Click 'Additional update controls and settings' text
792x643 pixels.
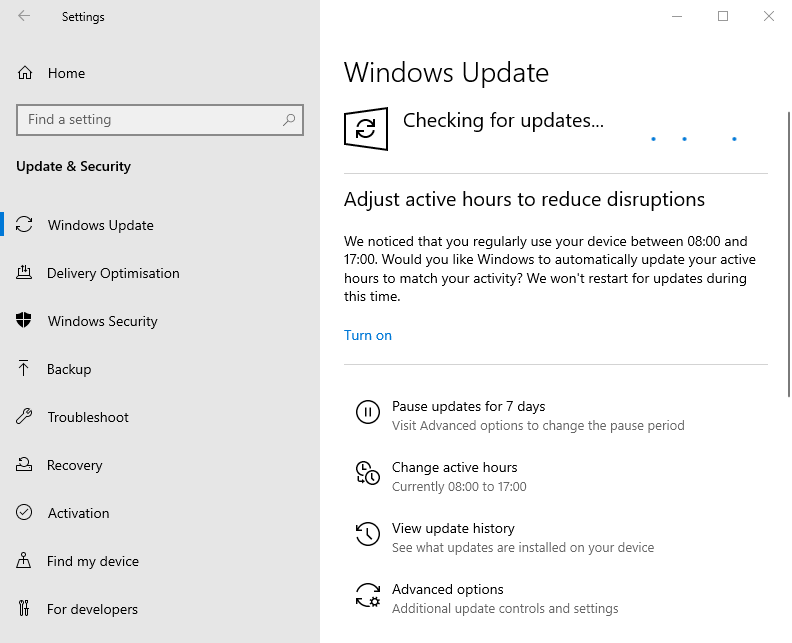505,608
